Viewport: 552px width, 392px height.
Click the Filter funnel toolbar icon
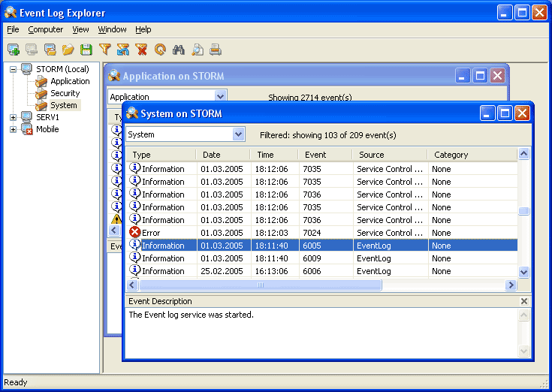(x=105, y=50)
